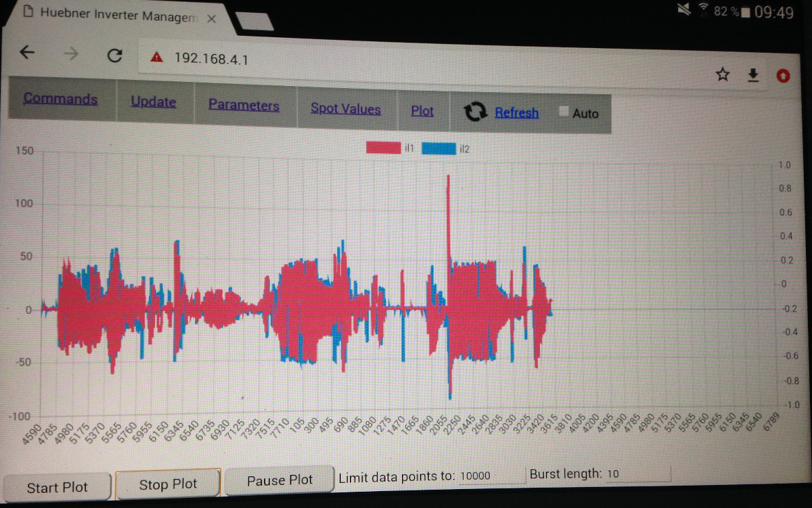Image resolution: width=812 pixels, height=508 pixels.
Task: Open the Spot Values page
Action: [345, 108]
